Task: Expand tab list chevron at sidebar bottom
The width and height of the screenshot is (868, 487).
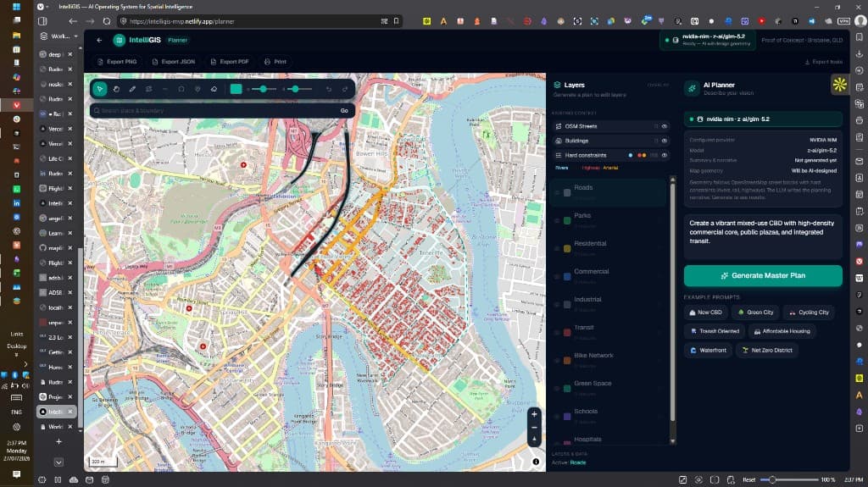Action: 58,462
